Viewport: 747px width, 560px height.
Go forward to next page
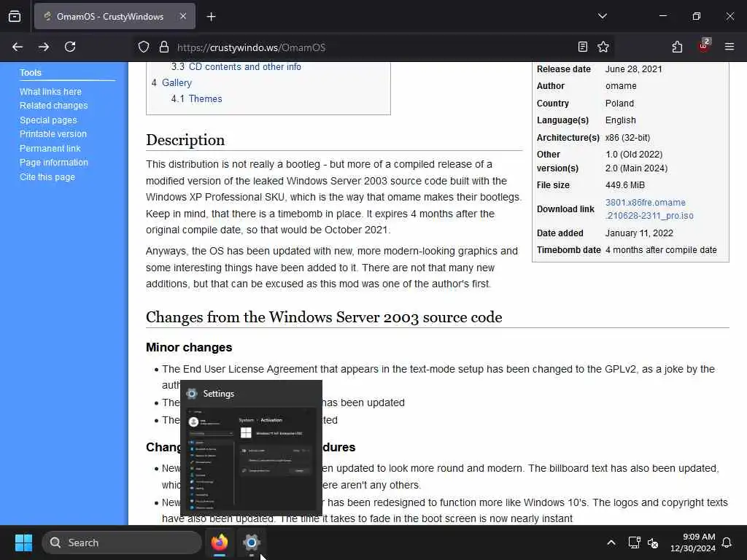pyautogui.click(x=44, y=47)
